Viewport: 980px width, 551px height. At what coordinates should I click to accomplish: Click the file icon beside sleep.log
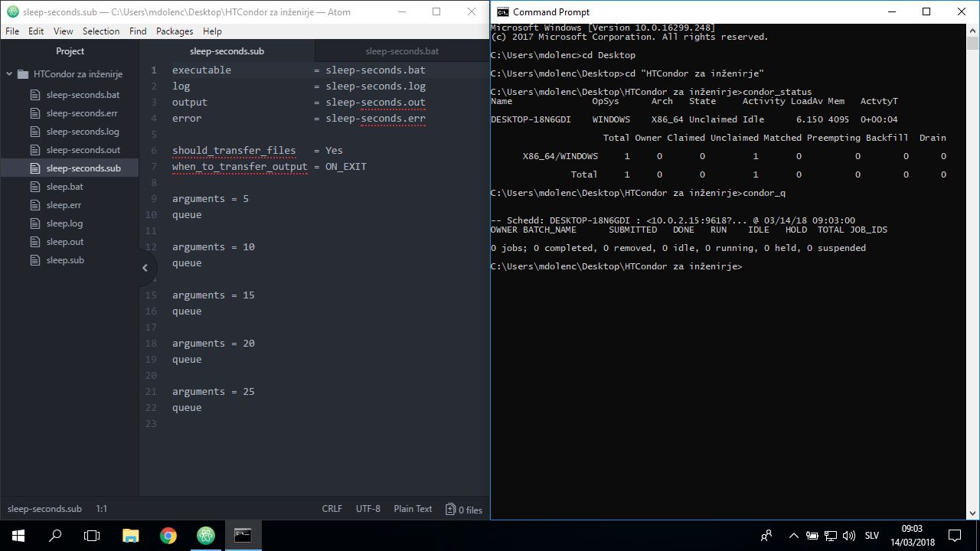click(x=34, y=223)
